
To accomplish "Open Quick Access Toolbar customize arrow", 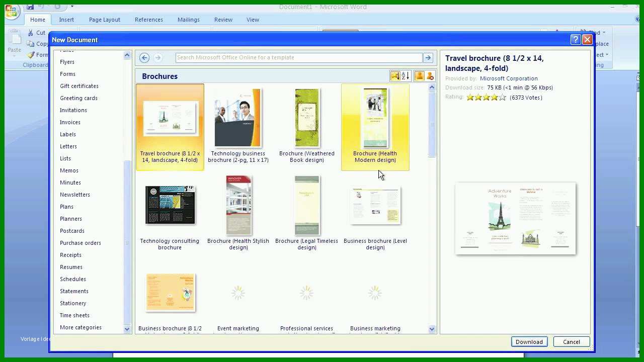I will (72, 7).
